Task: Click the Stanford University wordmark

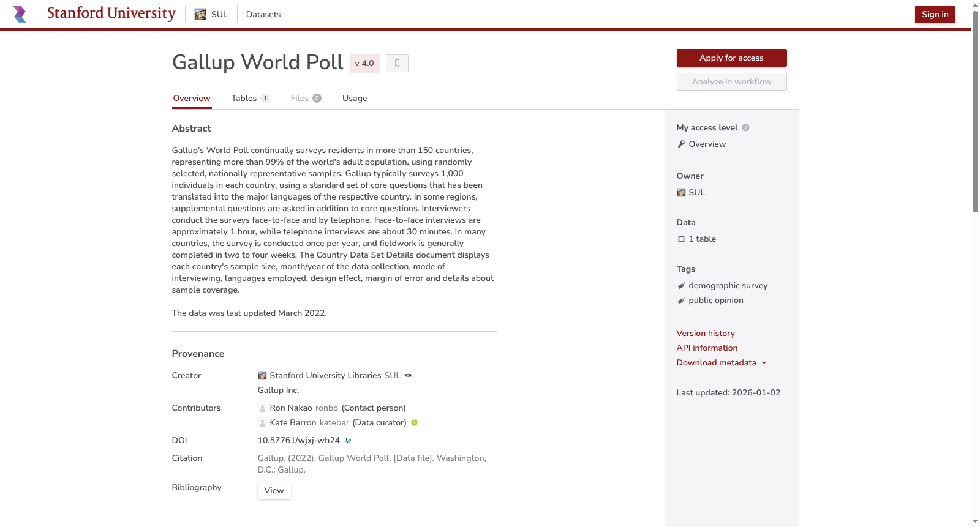Action: click(x=111, y=13)
